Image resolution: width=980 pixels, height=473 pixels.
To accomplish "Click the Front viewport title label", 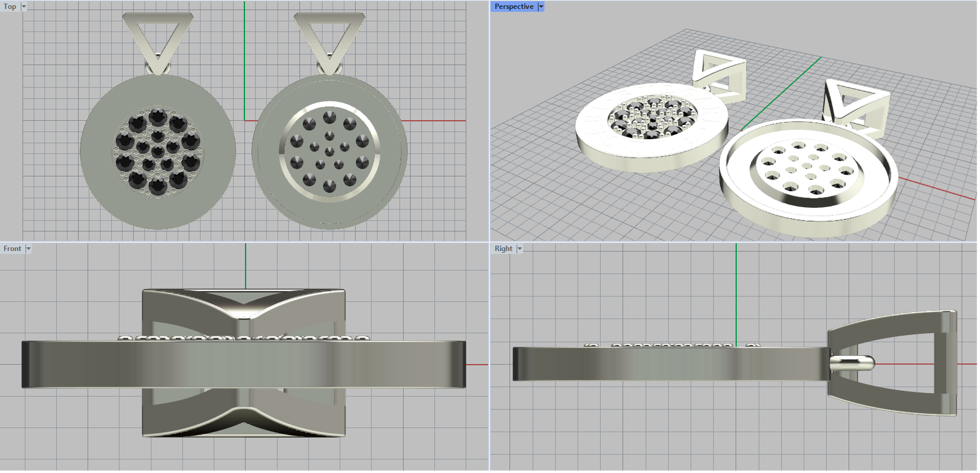I will [x=12, y=249].
